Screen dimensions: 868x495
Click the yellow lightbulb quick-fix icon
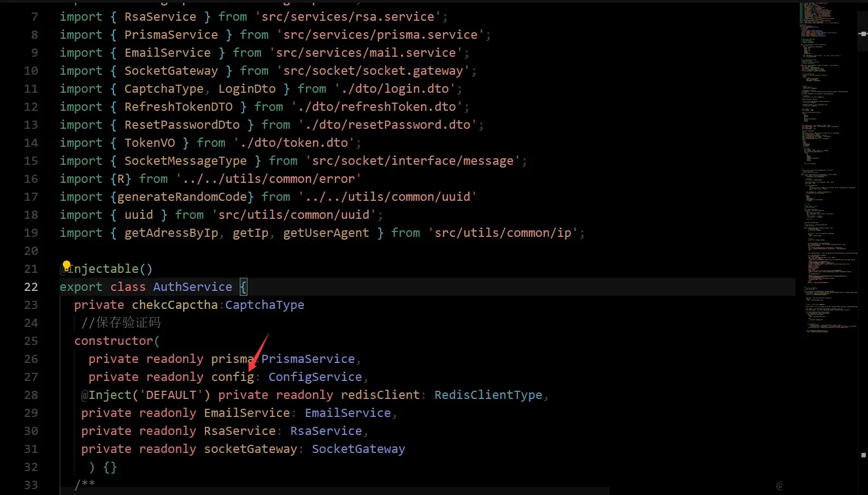[67, 266]
